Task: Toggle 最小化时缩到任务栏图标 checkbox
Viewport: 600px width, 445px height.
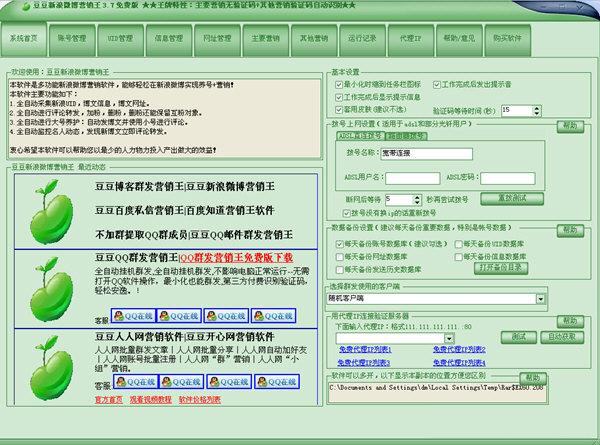Action: coord(338,85)
